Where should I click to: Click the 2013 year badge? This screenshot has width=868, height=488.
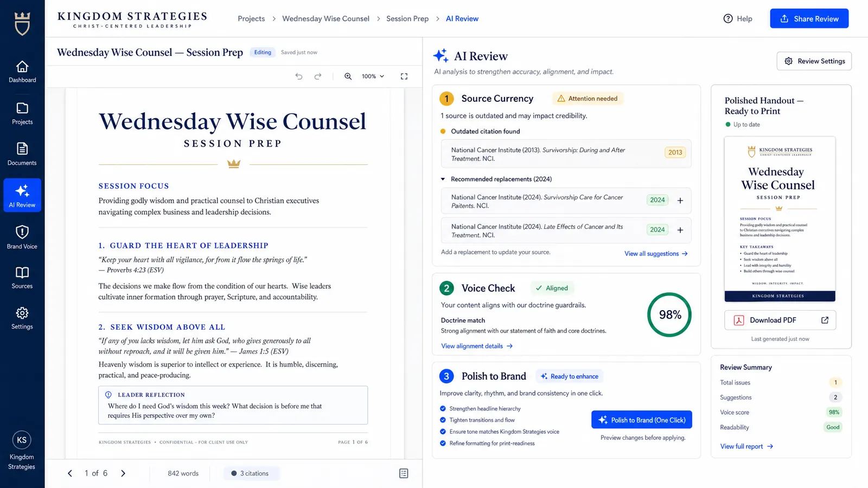click(x=675, y=152)
